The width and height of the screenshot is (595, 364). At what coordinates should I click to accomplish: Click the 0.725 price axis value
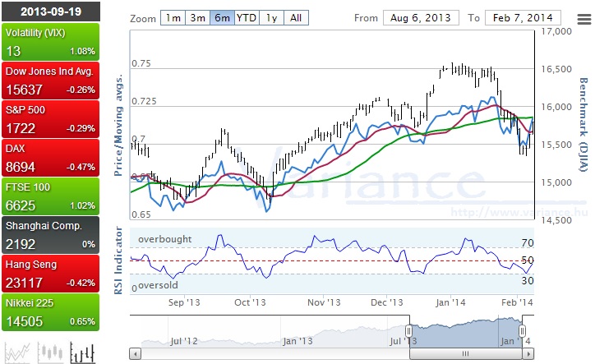pos(144,101)
